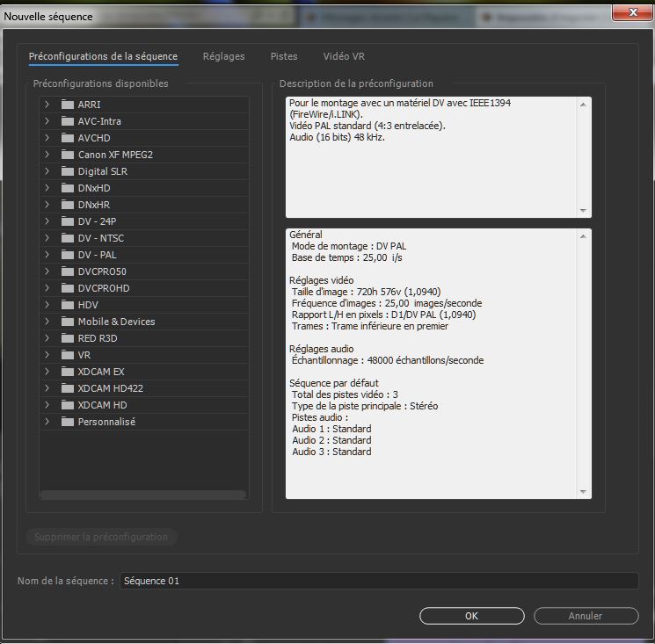The height and width of the screenshot is (644, 655).
Task: Click the Digital SLR folder icon
Action: pyautogui.click(x=68, y=171)
